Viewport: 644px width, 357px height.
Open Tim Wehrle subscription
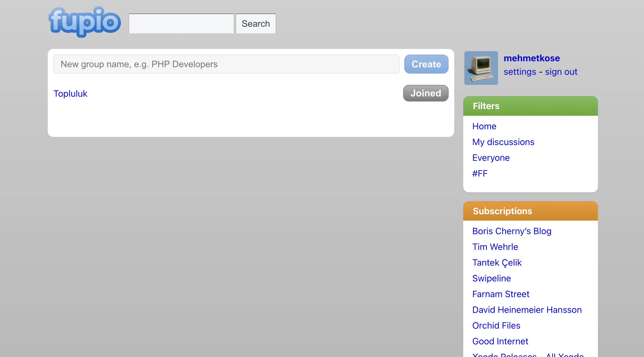pos(495,247)
